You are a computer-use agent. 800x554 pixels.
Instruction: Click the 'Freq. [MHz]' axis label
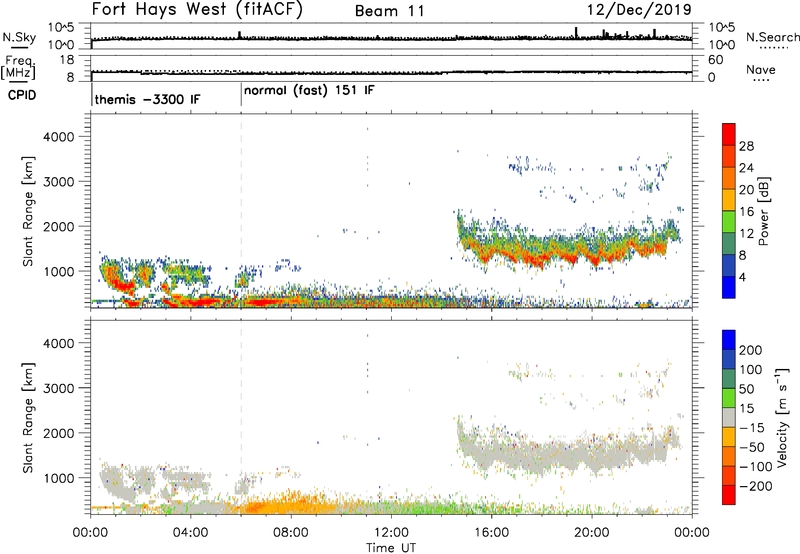(19, 68)
